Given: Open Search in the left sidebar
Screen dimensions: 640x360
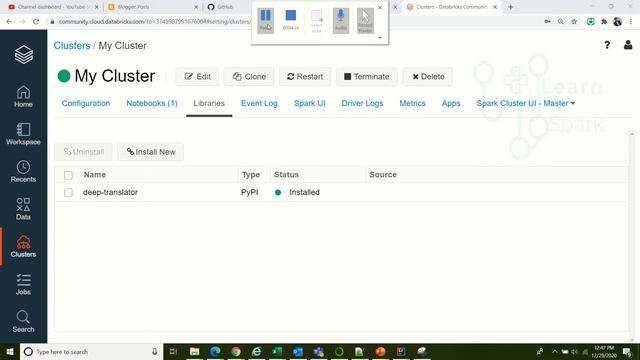Looking at the screenshot, I should click(x=23, y=322).
